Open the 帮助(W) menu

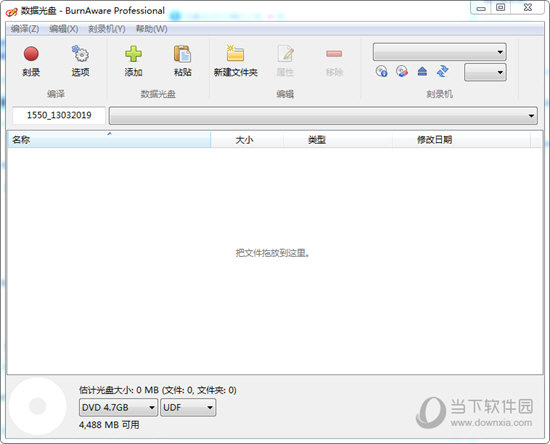click(152, 29)
